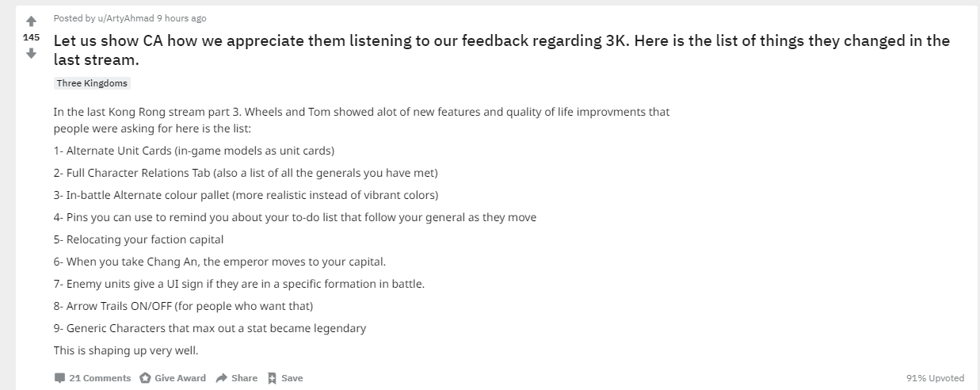Filter by the Three Kingdoms flair tag
Screen dimensions: 980x390
[x=92, y=83]
